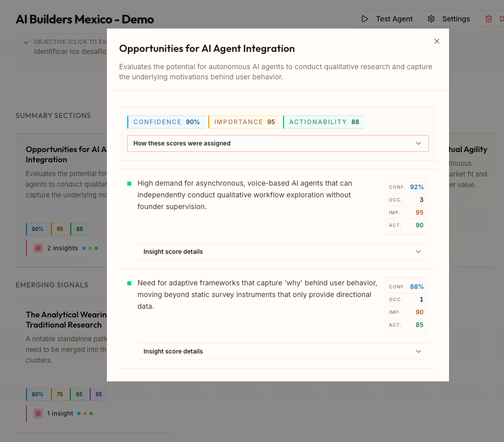Expand How these scores were assigned
504x442 pixels.
coord(278,143)
